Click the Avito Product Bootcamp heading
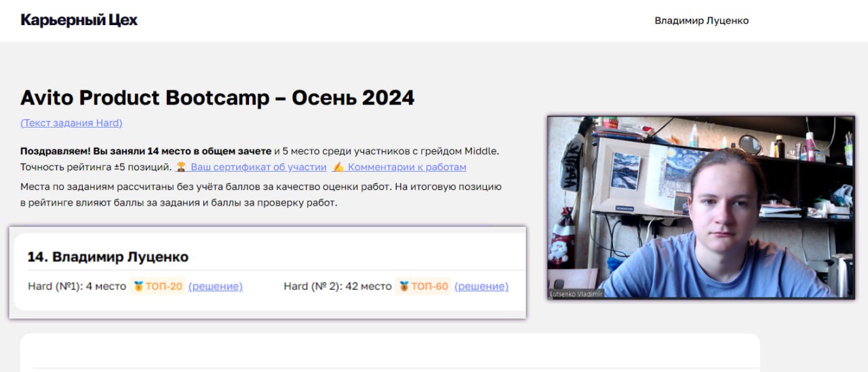 pos(218,98)
